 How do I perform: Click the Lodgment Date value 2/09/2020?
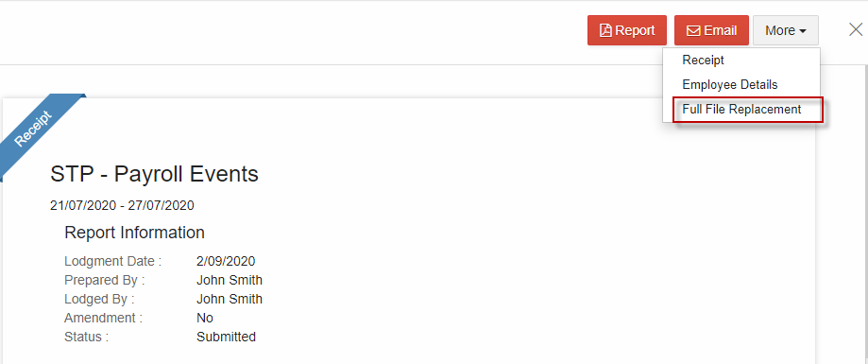226,262
